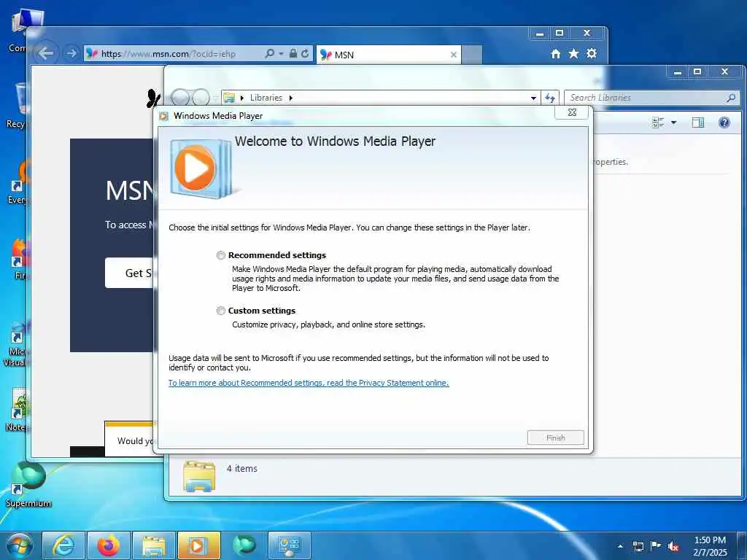
Task: Show hidden system tray icons
Action: click(x=620, y=546)
